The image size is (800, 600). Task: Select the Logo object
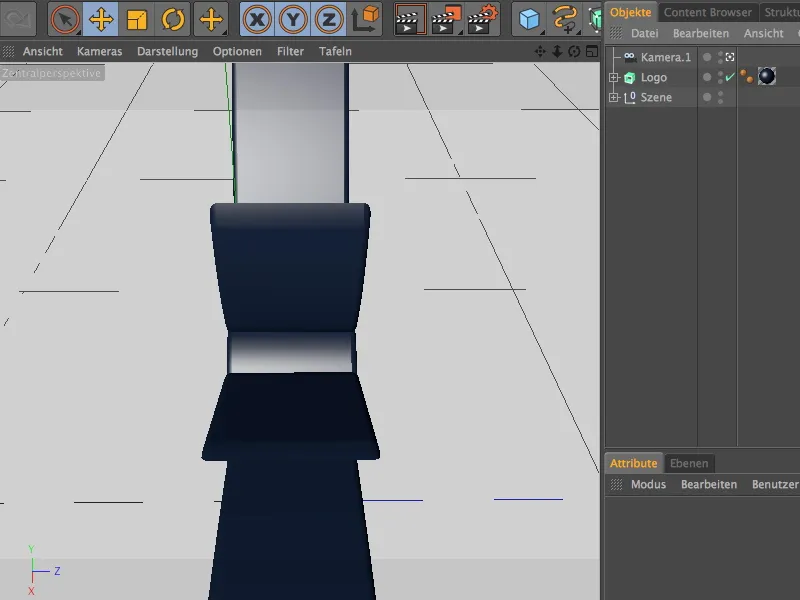coord(654,78)
